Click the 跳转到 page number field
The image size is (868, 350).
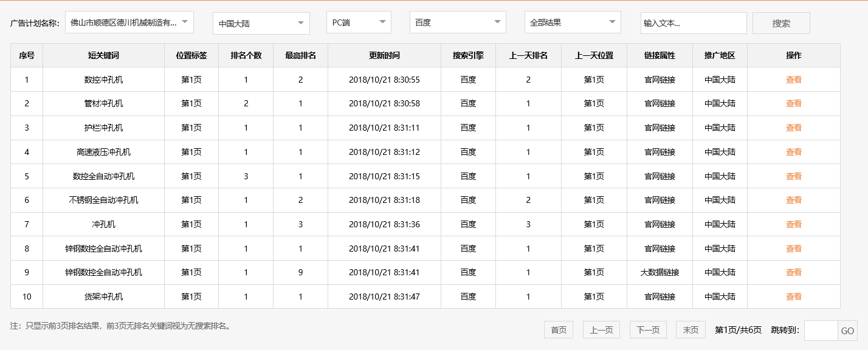(821, 331)
